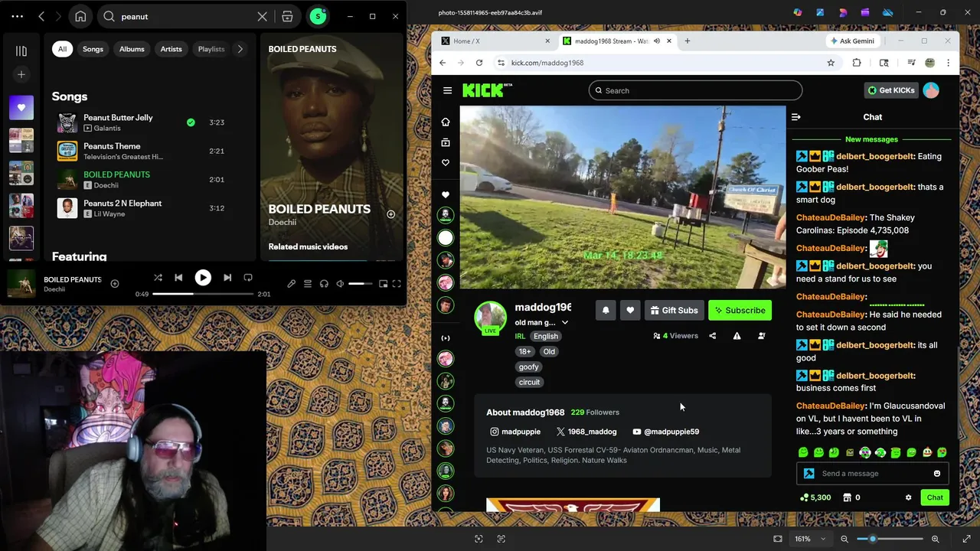Select the Artists filter chip
This screenshot has width=980, height=551.
click(x=171, y=49)
